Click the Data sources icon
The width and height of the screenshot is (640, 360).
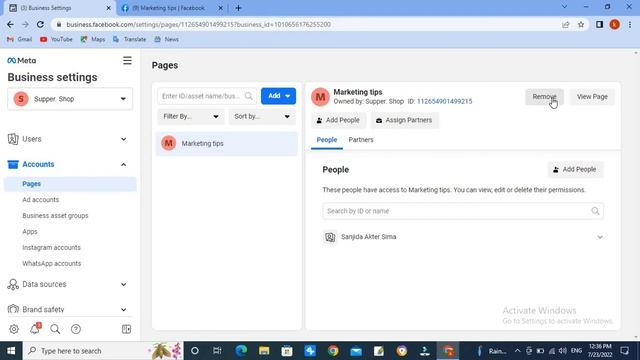13,284
